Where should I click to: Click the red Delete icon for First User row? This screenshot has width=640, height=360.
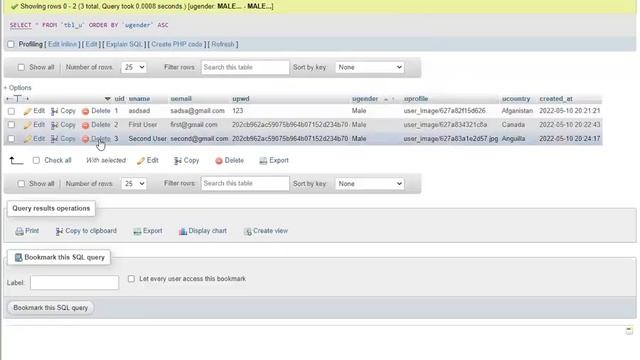85,125
